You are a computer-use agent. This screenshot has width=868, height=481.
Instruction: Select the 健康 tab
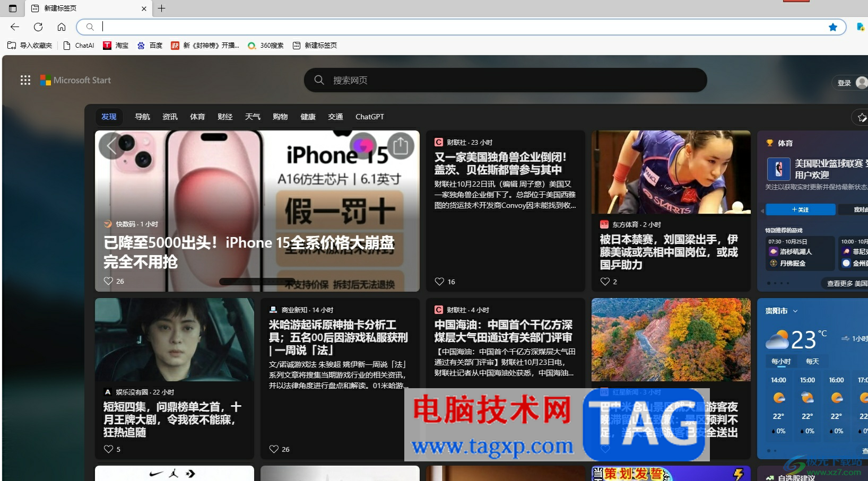308,117
